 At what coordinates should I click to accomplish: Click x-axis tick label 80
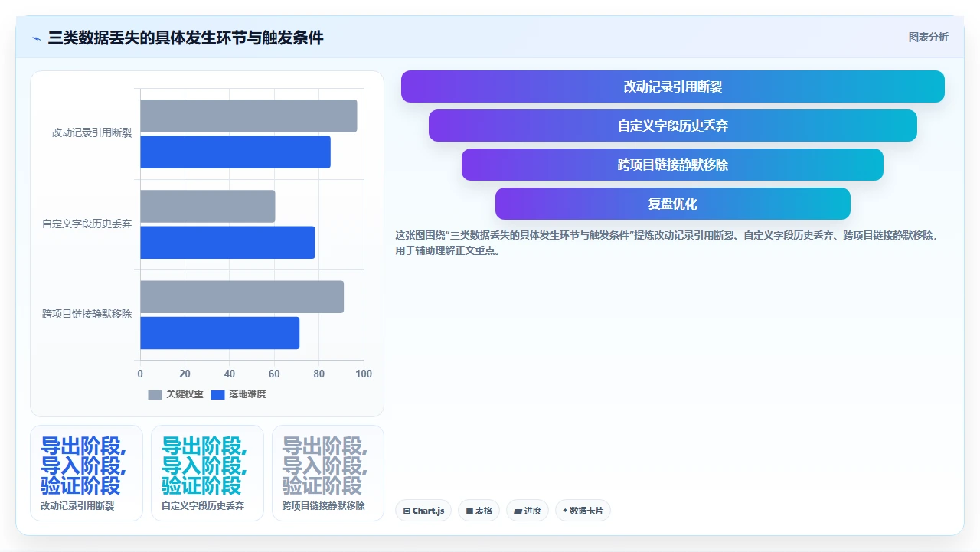(319, 374)
